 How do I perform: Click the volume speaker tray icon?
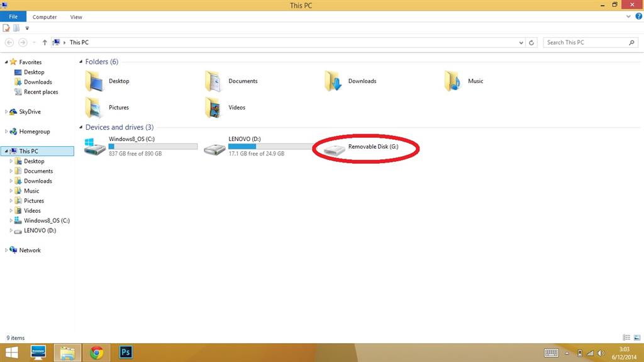[601, 353]
